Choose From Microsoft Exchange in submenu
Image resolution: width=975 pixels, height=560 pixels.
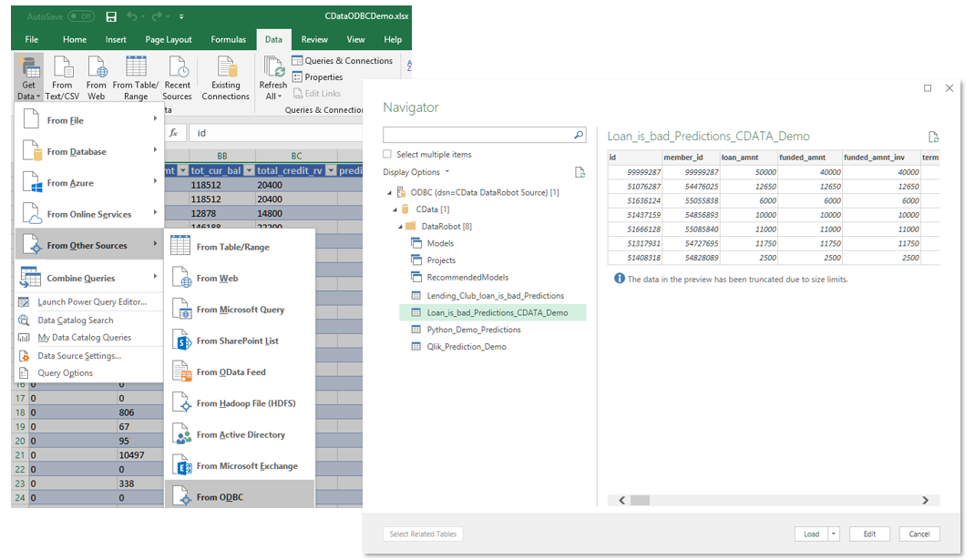click(240, 465)
